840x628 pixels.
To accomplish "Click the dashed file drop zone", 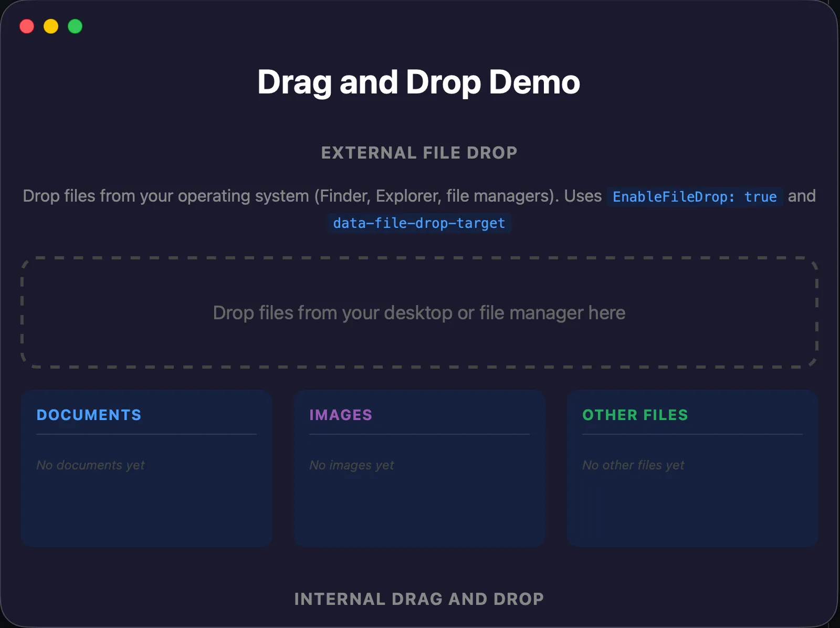I will [419, 312].
